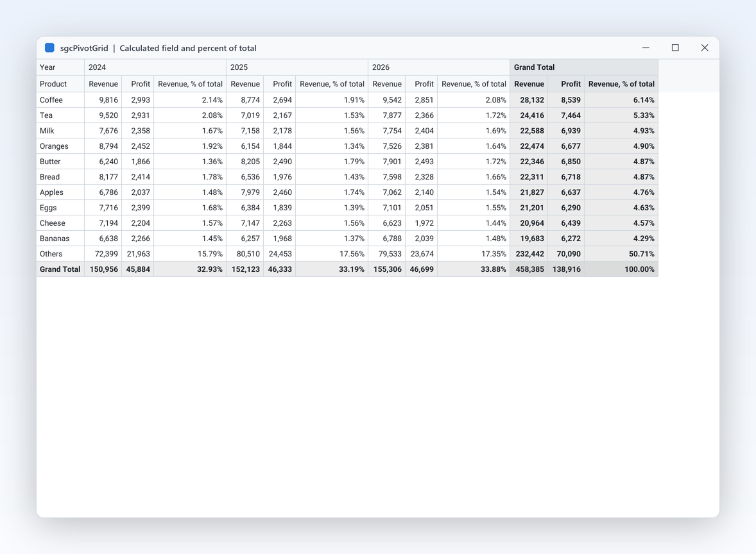Viewport: 756px width, 554px height.
Task: Click the Bananas row label
Action: point(60,239)
